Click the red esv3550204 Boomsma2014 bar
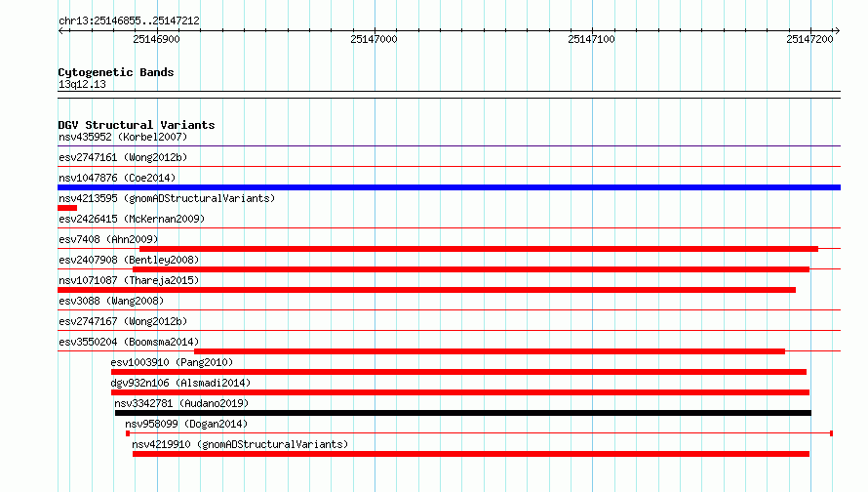 [490, 351]
